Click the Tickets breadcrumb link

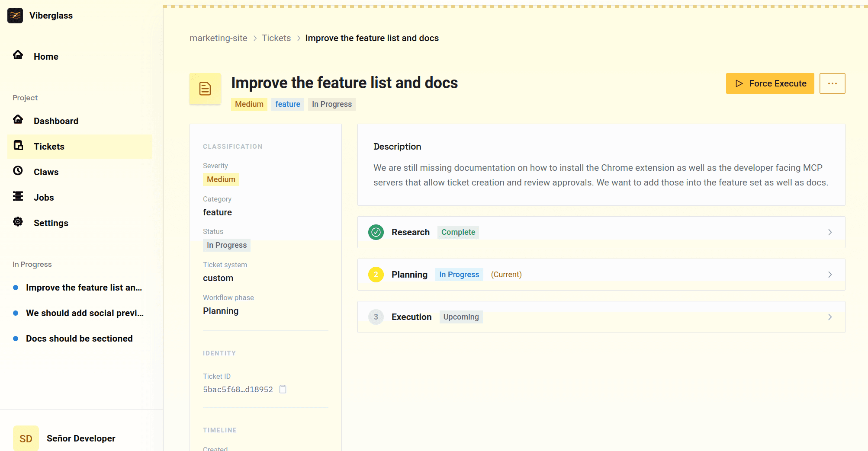[x=276, y=38]
